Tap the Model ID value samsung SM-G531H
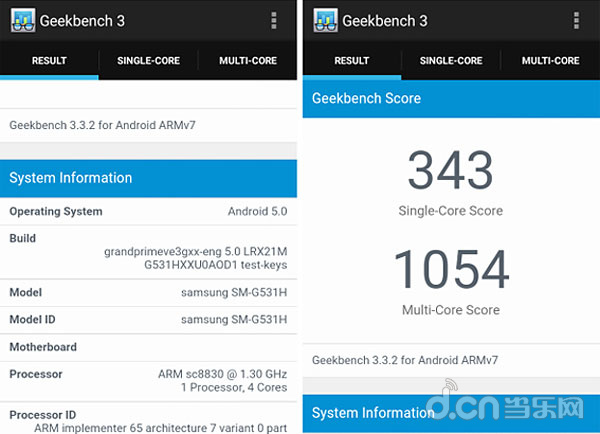 click(x=234, y=319)
